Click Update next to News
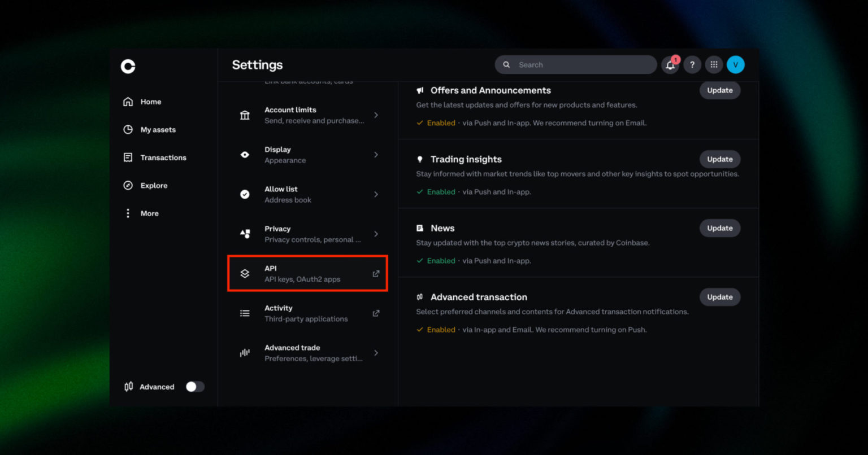 [720, 228]
